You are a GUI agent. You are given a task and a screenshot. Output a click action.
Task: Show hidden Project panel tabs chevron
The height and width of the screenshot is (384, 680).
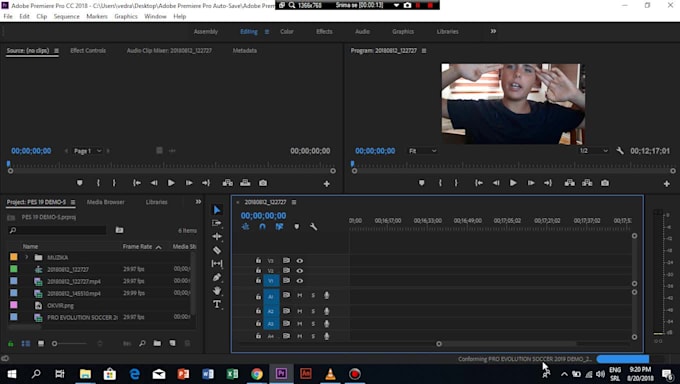tap(198, 202)
